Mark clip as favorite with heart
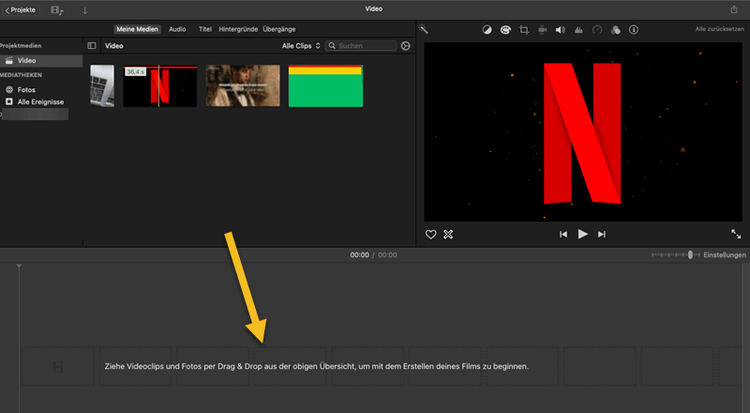750x413 pixels. (430, 234)
